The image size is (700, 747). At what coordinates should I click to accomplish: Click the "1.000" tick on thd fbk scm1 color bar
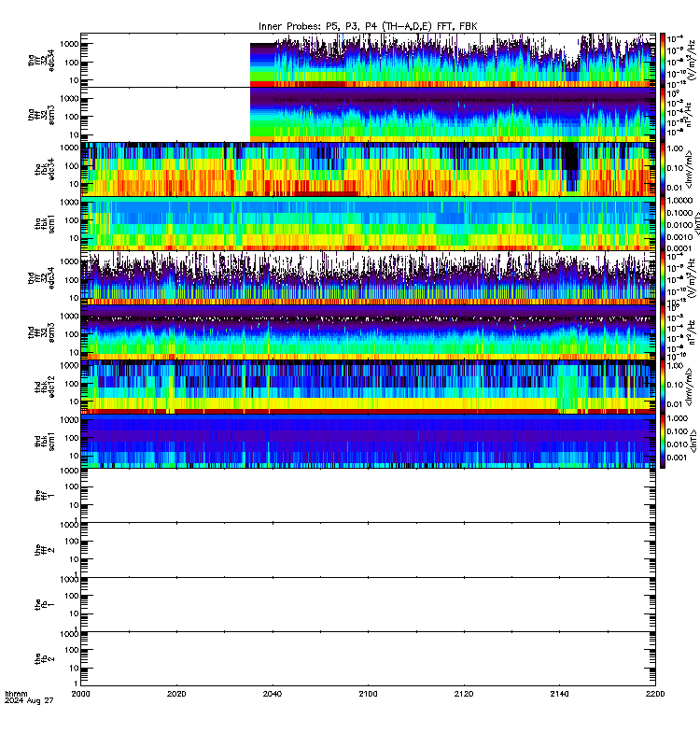(678, 418)
